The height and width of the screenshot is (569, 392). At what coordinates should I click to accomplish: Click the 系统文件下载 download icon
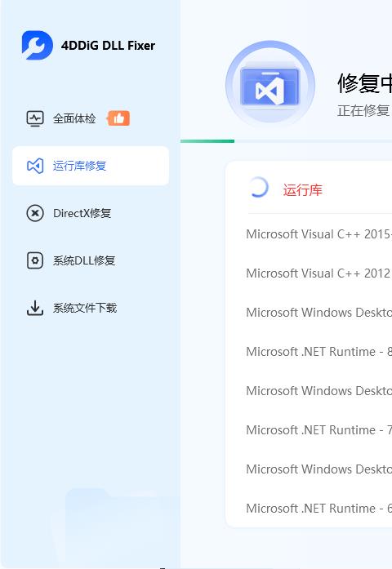[35, 308]
